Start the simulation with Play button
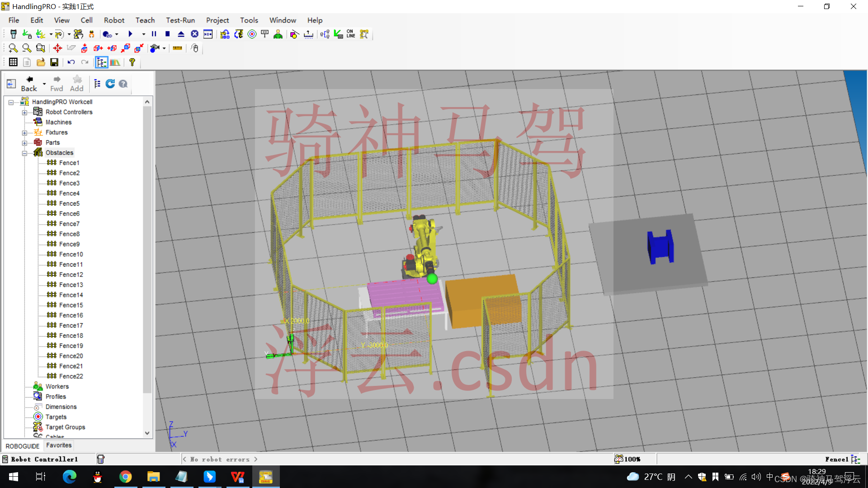This screenshot has width=868, height=488. click(x=130, y=34)
